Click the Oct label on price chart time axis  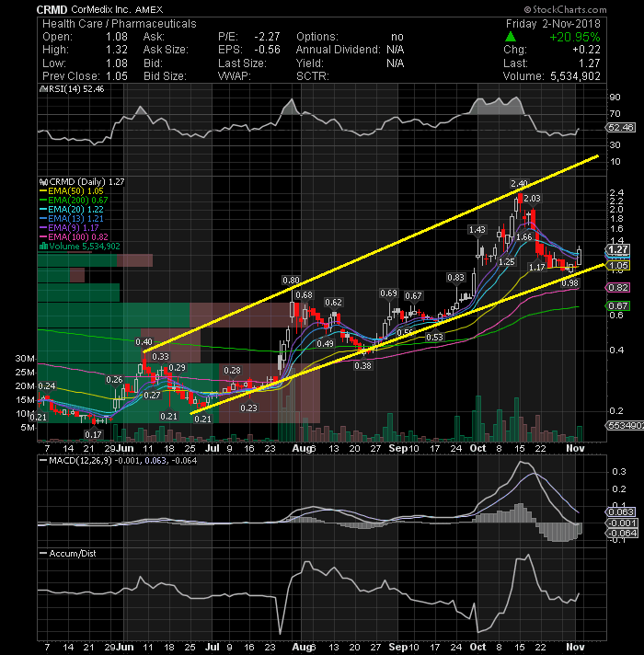477,448
